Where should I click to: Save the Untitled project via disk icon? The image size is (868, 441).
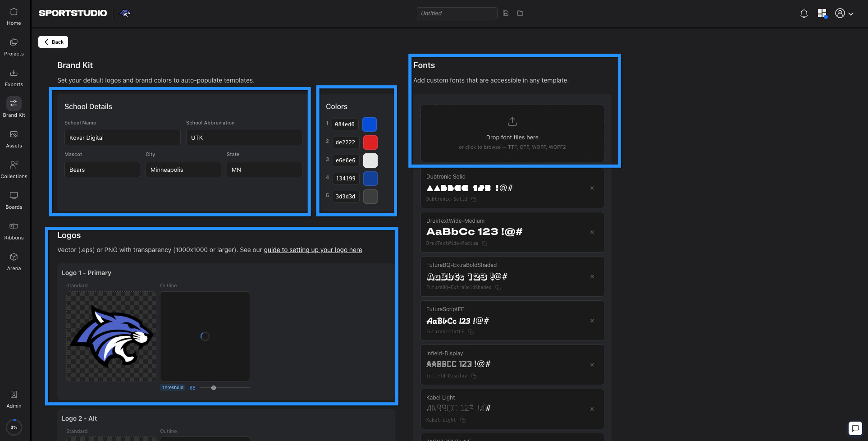click(506, 13)
